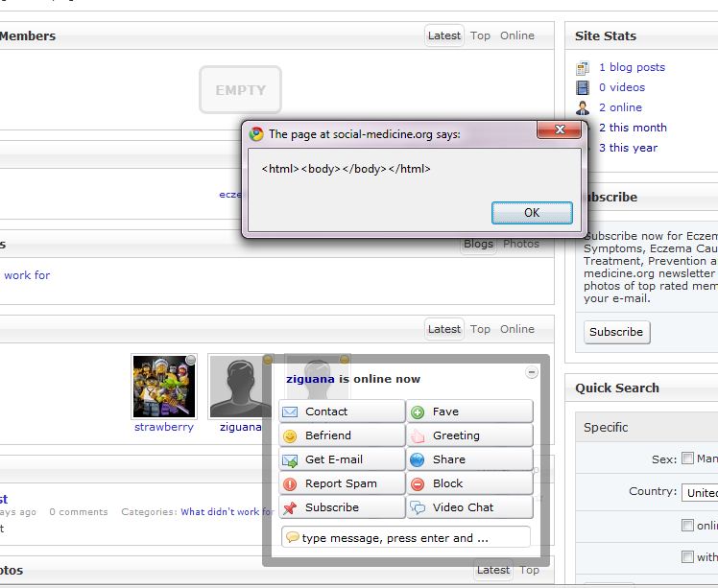Open What didn't work for category link

coord(227,512)
